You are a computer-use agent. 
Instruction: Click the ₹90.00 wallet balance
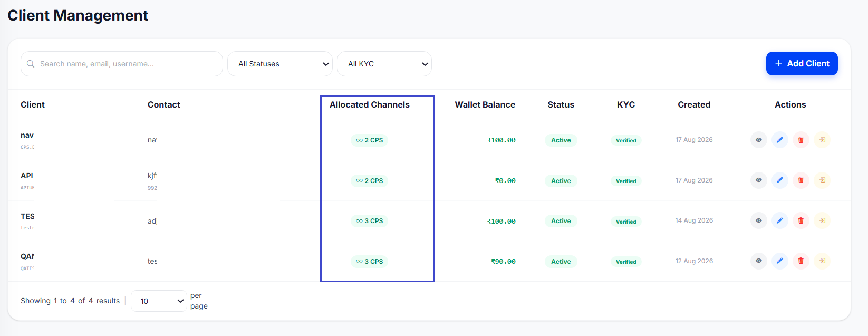tap(503, 262)
